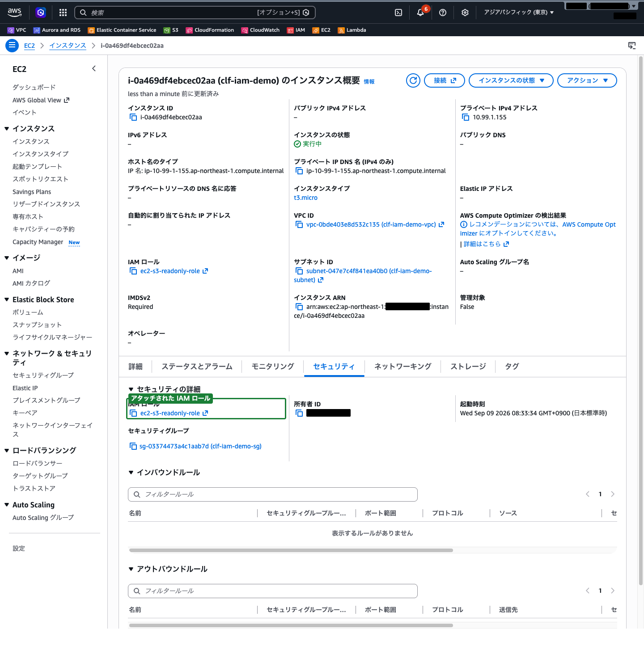Open Elastic Container Service shortcut

point(122,30)
